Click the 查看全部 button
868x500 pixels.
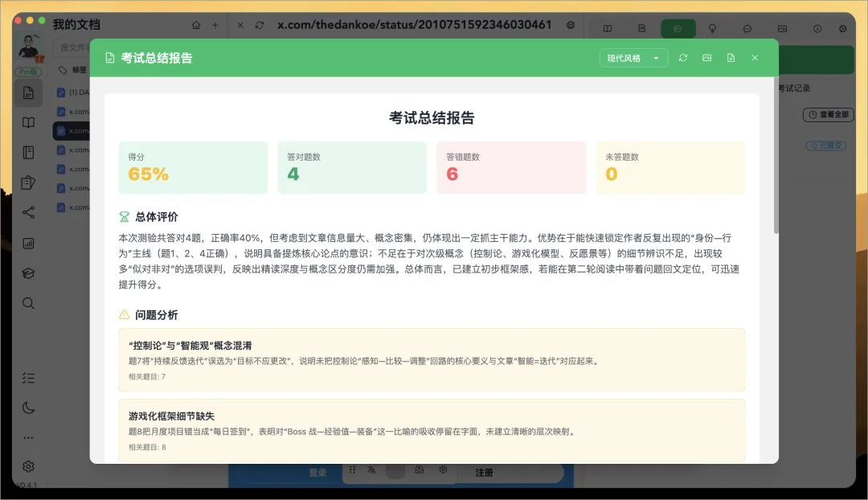pos(828,115)
